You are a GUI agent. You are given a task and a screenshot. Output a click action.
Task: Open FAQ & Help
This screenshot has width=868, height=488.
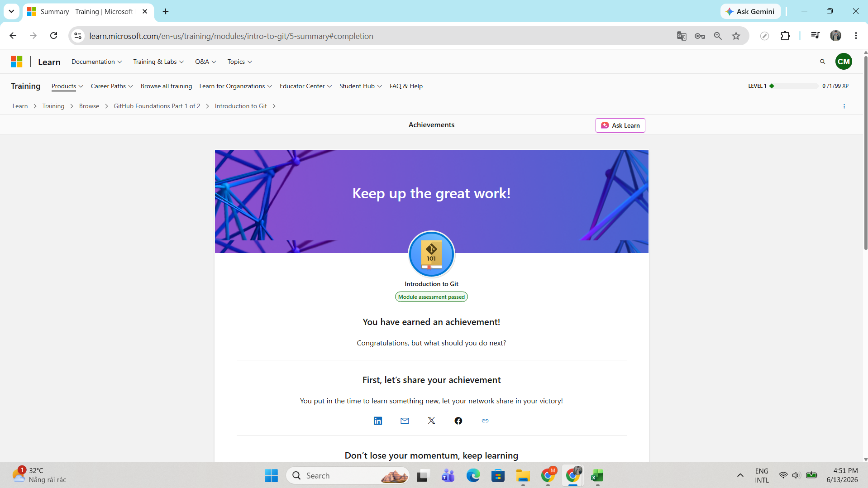tap(406, 86)
